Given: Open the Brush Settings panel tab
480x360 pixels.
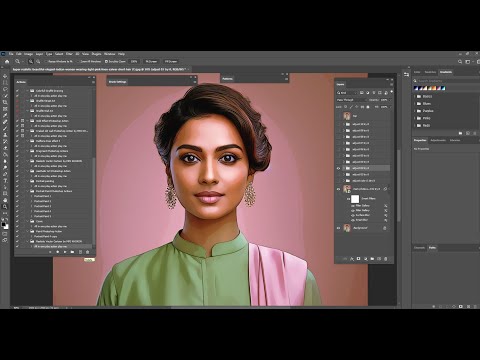Looking at the screenshot, I should tap(118, 82).
